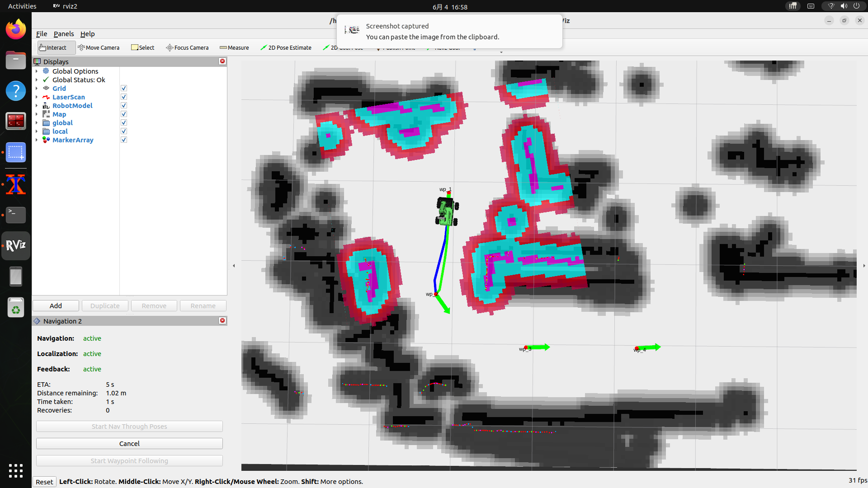
Task: Cancel the active navigation goal
Action: 129,443
